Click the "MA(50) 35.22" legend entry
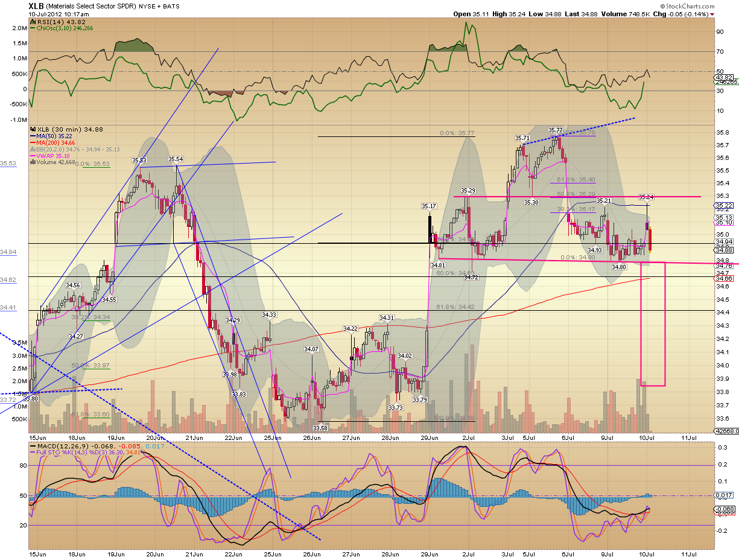The width and height of the screenshot is (739, 560). [x=54, y=136]
